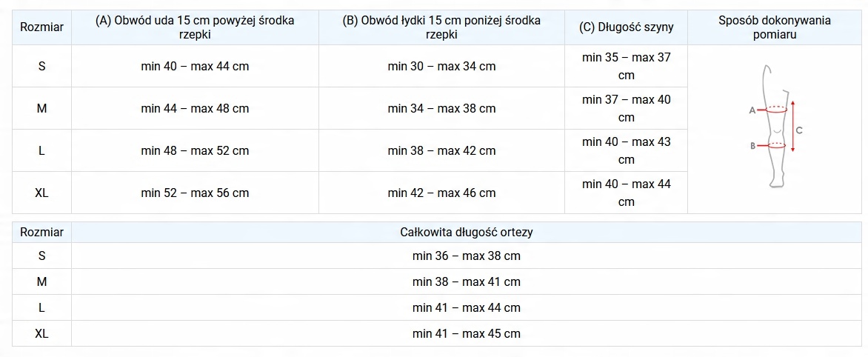Click the 'min 42 – max 46 cm' calf cell
868x357 pixels.
click(441, 193)
